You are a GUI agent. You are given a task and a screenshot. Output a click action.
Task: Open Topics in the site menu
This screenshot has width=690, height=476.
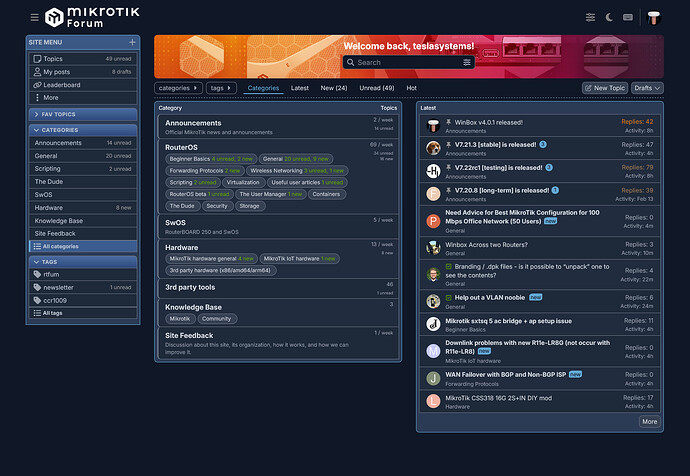tap(83, 59)
